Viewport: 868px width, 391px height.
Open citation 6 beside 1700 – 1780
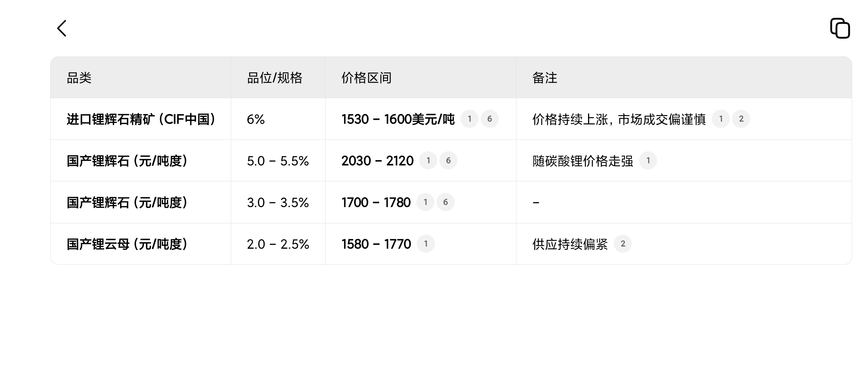click(446, 202)
